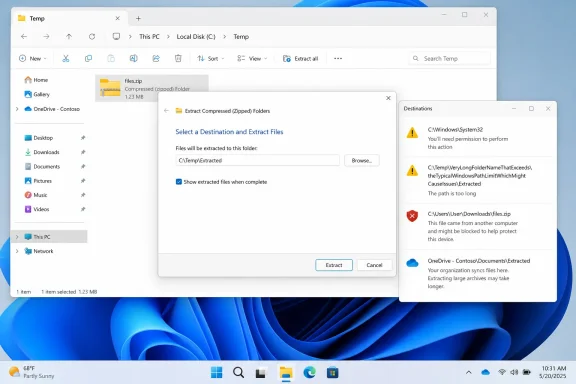This screenshot has height=384, width=576.
Task: Maximize the Destinations window
Action: (531, 108)
